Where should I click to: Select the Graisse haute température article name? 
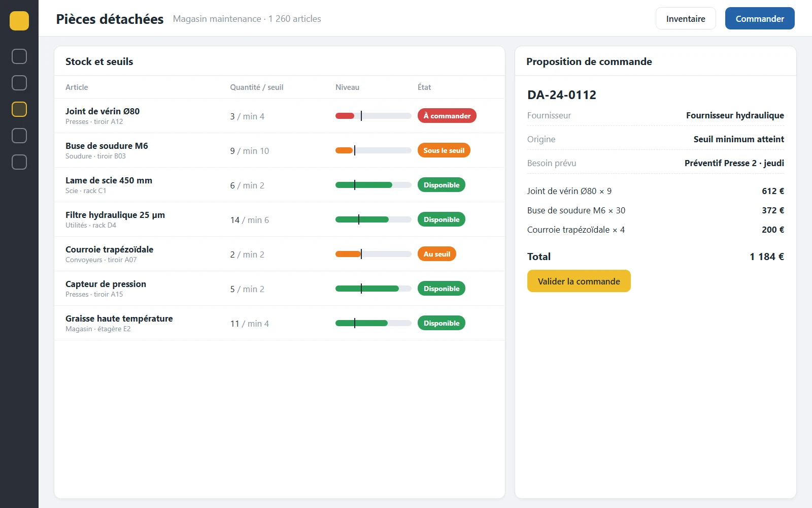tap(119, 319)
